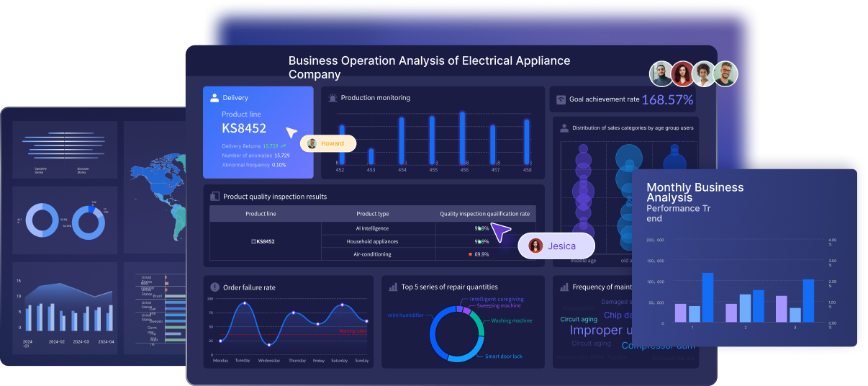Click the tallest bar in group 1, Monthly card
Screen dimensions: 868x386
click(707, 297)
